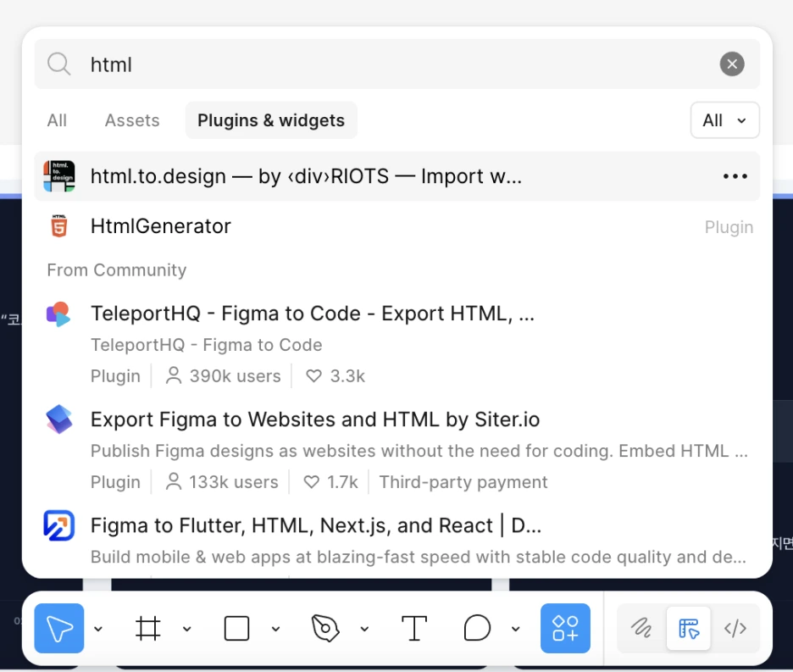Viewport: 793px width, 672px height.
Task: Run the HtmlGenerator plugin
Action: (161, 226)
